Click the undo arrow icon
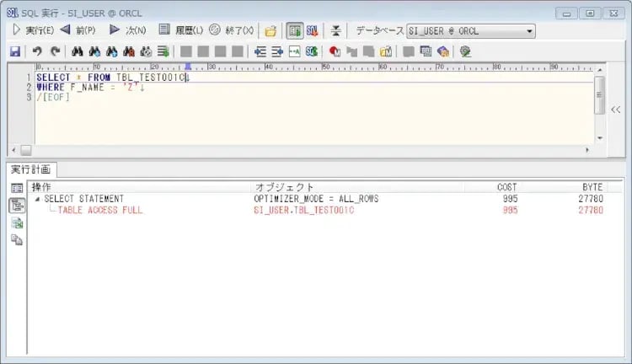The height and width of the screenshot is (364, 632). [x=37, y=51]
